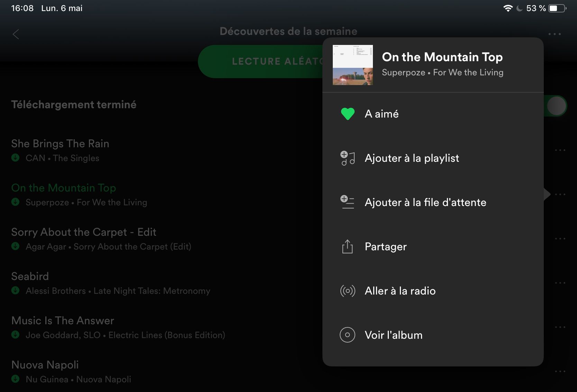The width and height of the screenshot is (577, 392).
Task: Select Partager from the context menu
Action: [385, 246]
